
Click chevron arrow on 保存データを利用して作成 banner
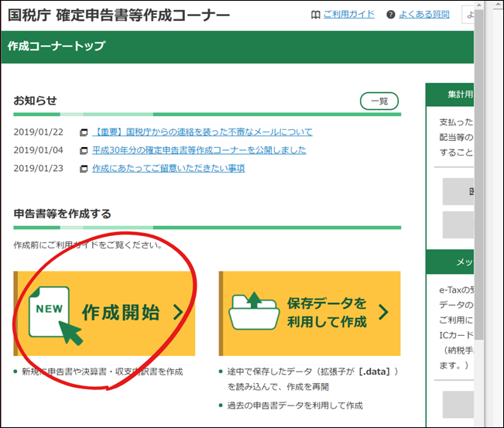[383, 312]
